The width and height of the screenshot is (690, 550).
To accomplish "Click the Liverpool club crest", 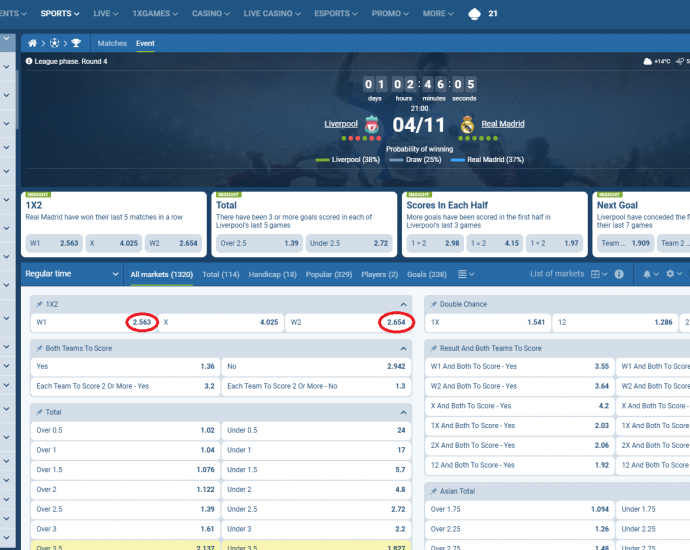I will click(372, 125).
